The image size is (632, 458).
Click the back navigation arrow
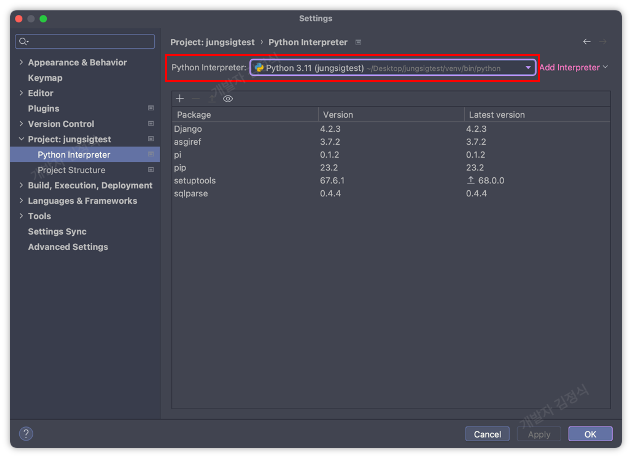[x=586, y=42]
